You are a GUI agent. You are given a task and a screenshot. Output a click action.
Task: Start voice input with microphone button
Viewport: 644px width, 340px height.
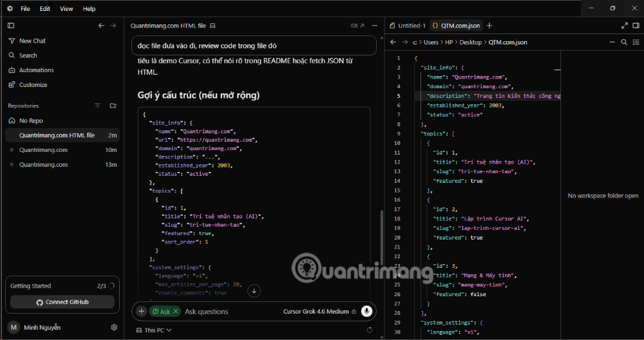point(366,311)
